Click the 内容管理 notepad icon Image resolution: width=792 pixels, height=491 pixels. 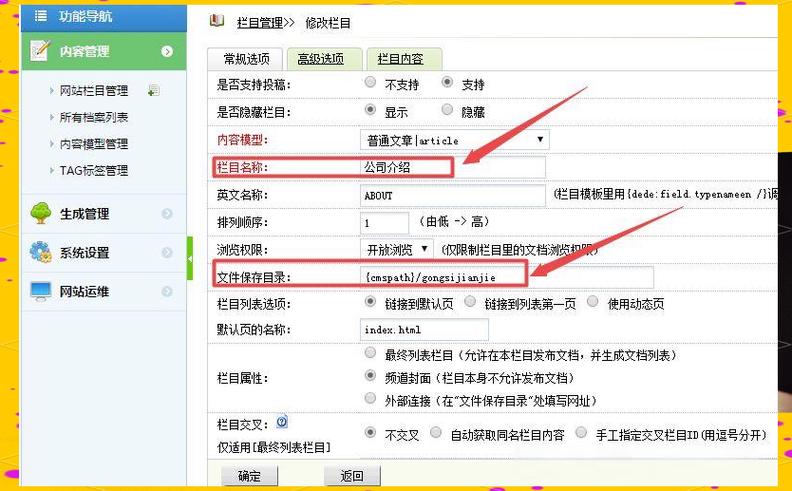(x=40, y=51)
